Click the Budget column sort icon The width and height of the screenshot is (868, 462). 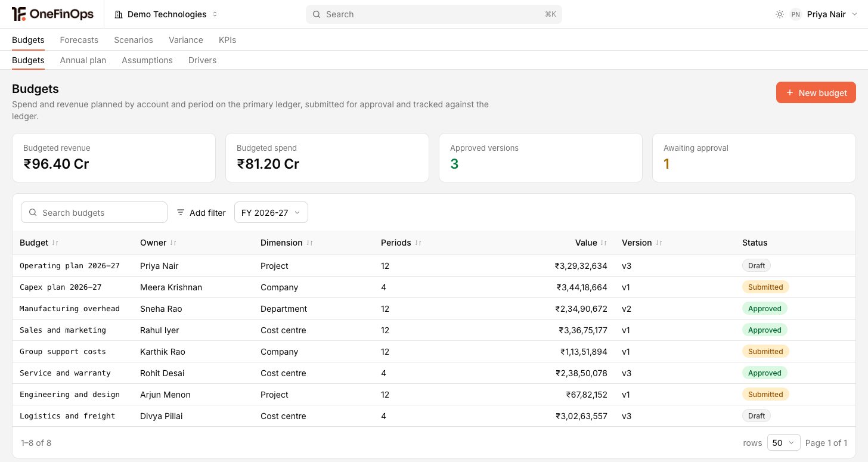[x=55, y=243]
